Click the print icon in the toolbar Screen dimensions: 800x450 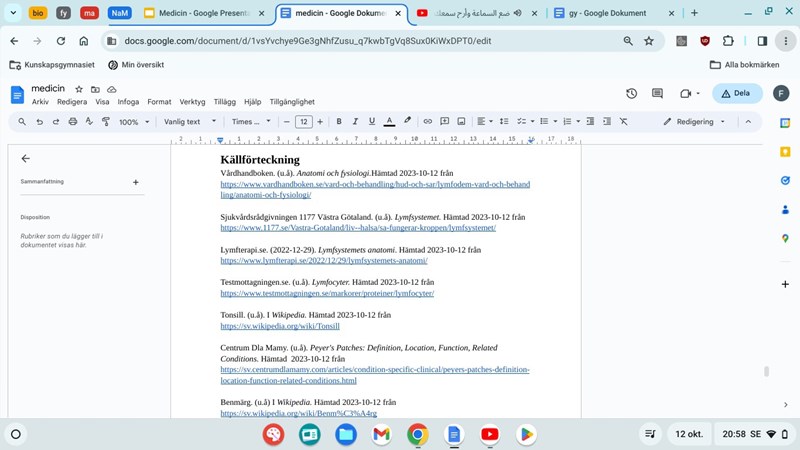73,121
